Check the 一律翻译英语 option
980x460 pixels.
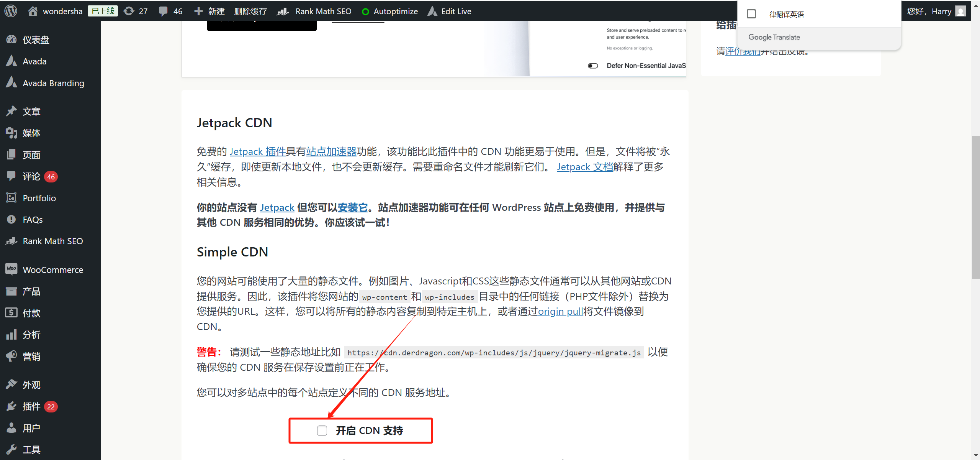pyautogui.click(x=751, y=13)
